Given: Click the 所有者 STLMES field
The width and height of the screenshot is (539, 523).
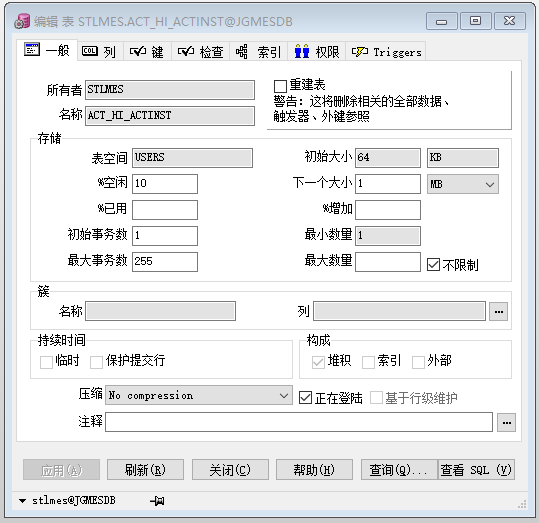Looking at the screenshot, I should [x=170, y=90].
